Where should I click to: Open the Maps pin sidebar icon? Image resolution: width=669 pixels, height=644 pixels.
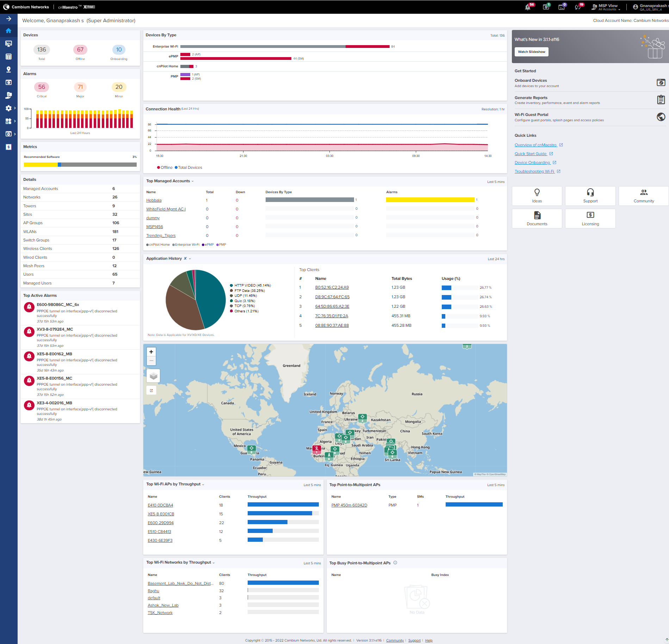point(9,70)
